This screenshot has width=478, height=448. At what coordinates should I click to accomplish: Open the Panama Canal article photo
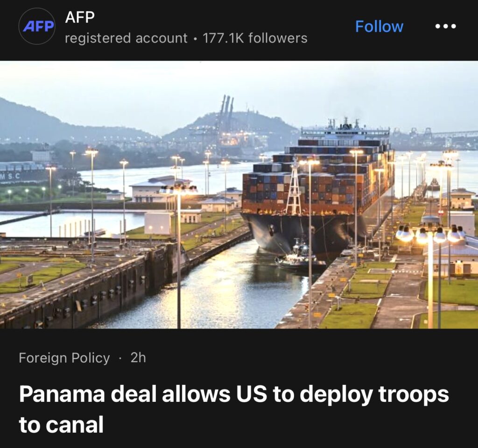tap(239, 195)
